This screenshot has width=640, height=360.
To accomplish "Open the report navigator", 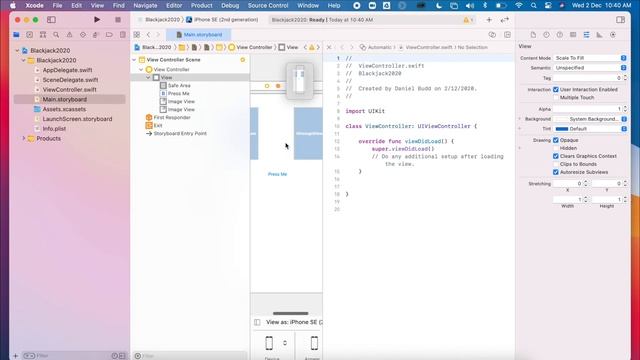I will click(x=122, y=35).
